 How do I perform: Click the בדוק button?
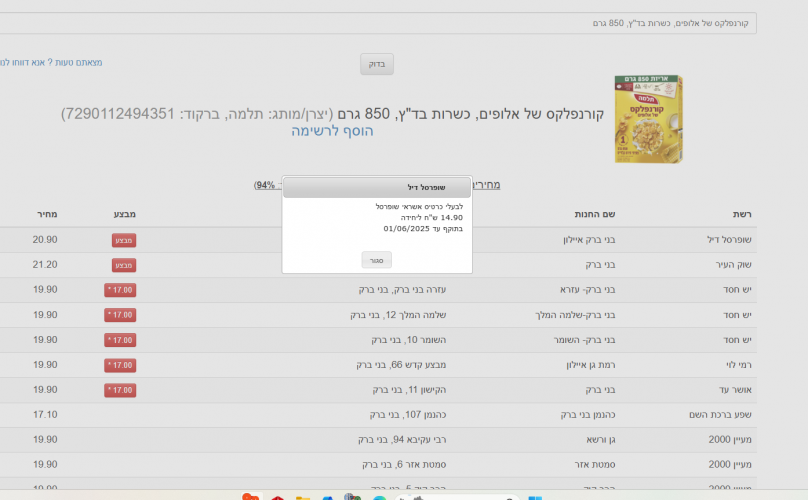click(x=377, y=64)
